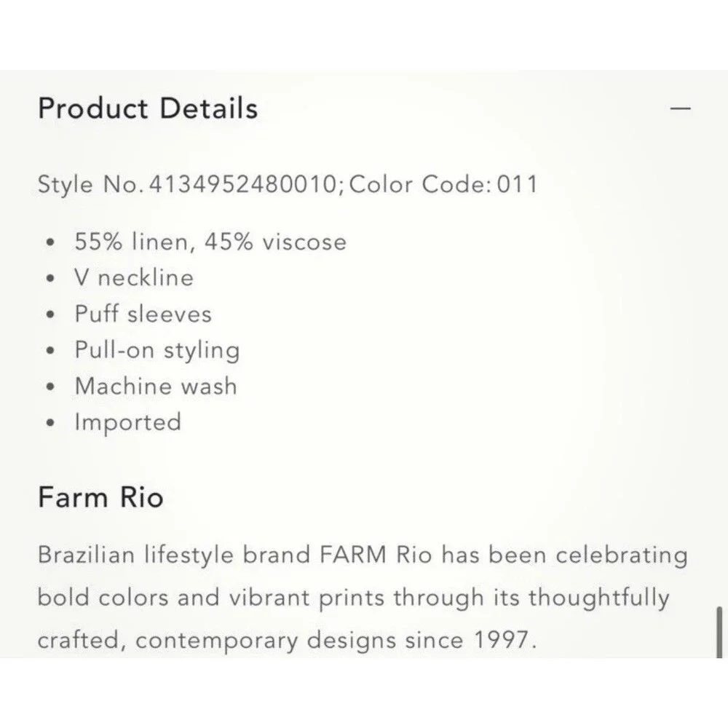Click the Brazilian lifestyle brand description line
The height and width of the screenshot is (728, 728).
pyautogui.click(x=363, y=555)
